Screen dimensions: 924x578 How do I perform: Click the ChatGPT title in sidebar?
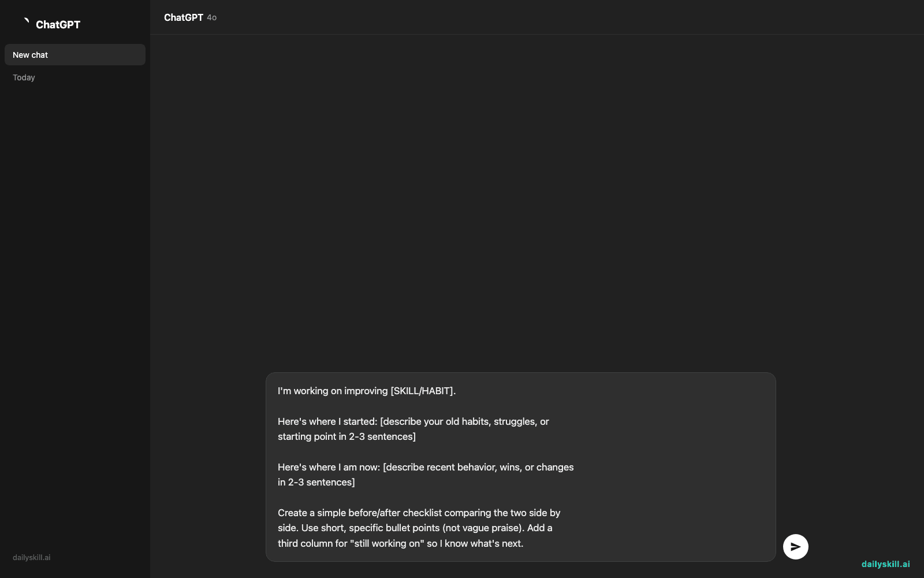(58, 24)
